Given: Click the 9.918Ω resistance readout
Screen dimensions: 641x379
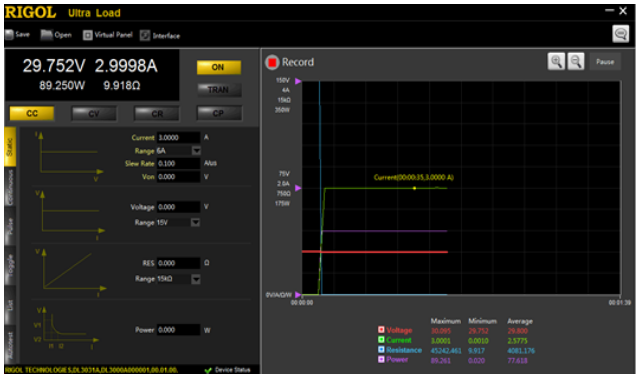Looking at the screenshot, I should point(121,85).
